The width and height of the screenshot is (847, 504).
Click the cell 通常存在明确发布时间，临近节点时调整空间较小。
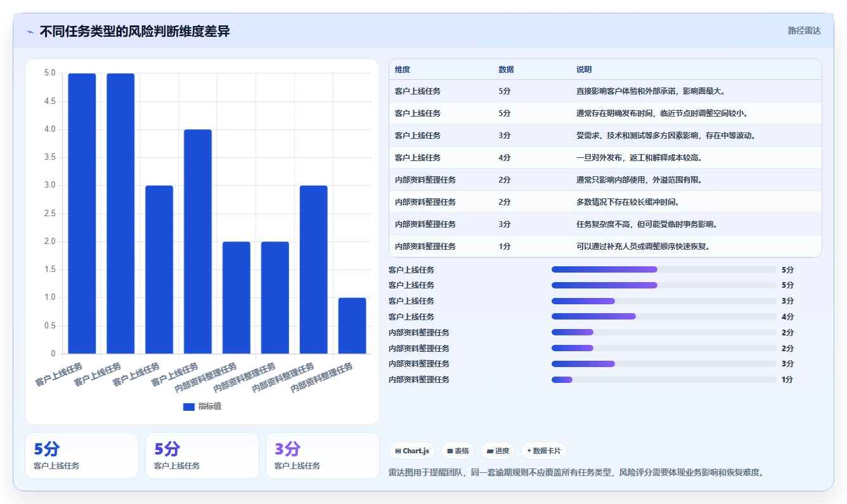click(663, 113)
